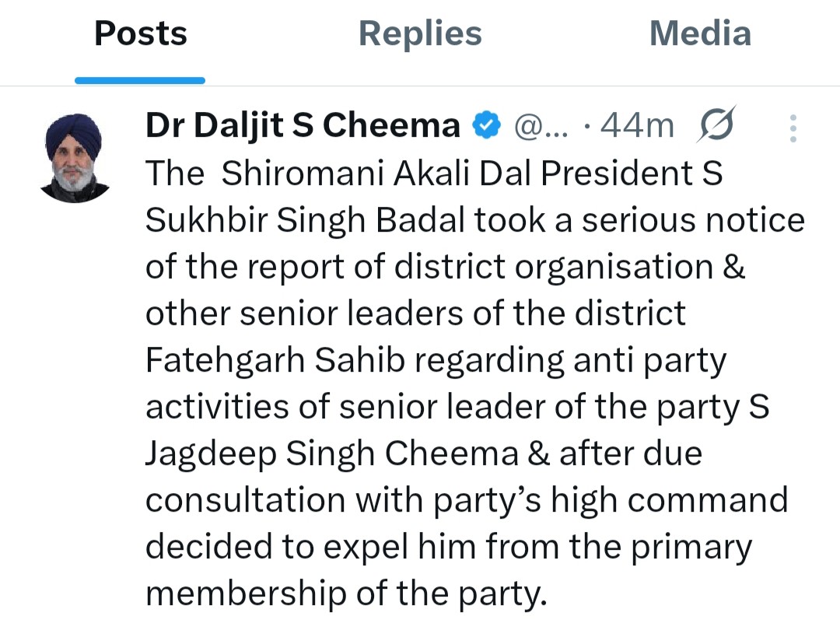Open the three-dot more options menu
This screenshot has width=840, height=630.
[793, 128]
